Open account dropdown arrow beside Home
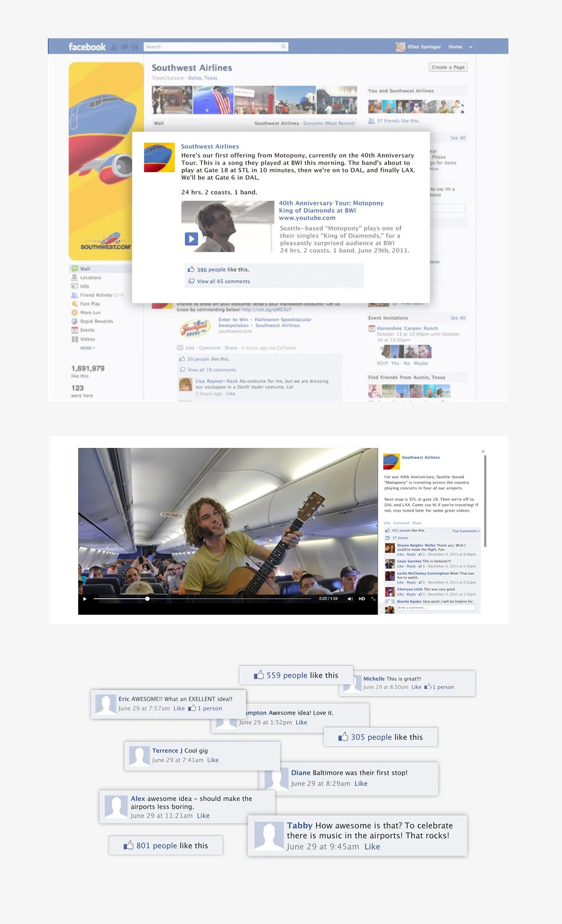 471,47
